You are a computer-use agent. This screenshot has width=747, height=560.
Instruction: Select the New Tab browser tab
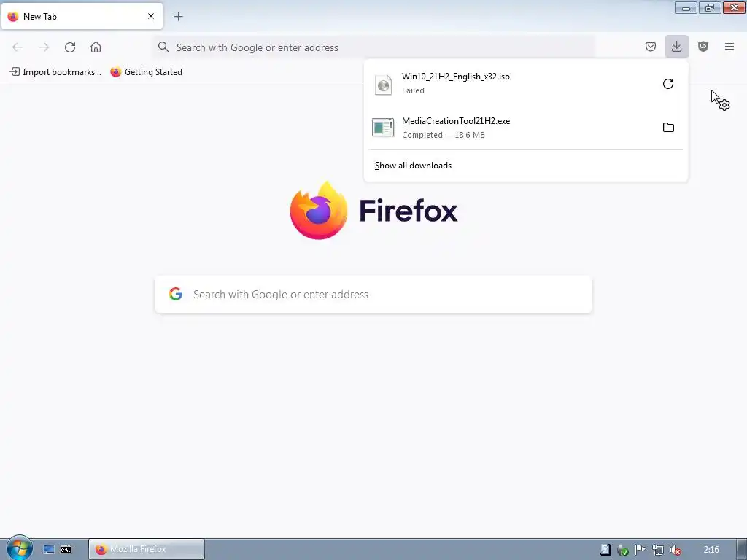82,16
